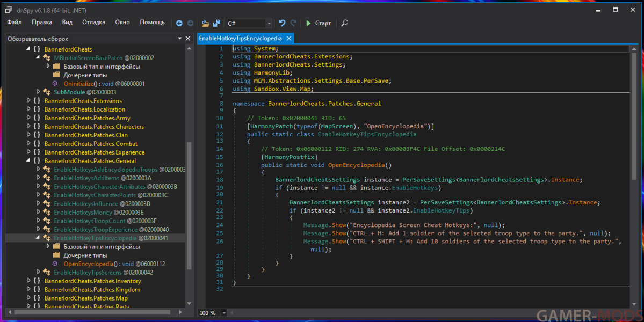Expand the BannerlordCheats.Patches.Inventory namespace
The image size is (644, 322).
tap(29, 281)
